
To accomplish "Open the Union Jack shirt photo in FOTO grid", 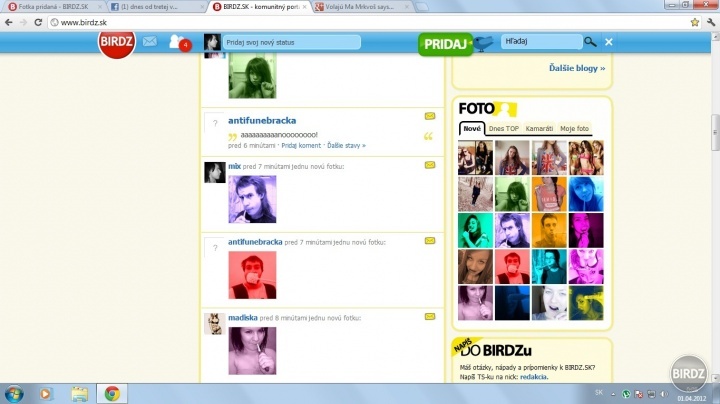I will [549, 158].
